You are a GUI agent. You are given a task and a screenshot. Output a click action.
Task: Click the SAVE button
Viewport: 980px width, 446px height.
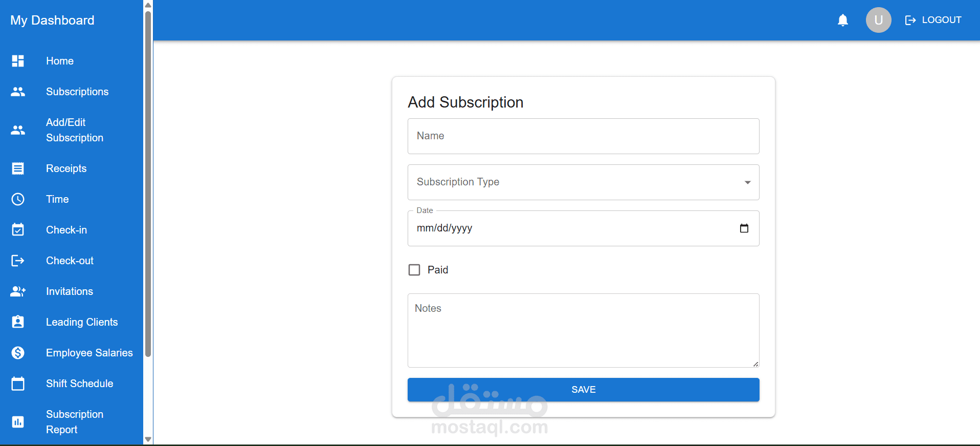[584, 390]
